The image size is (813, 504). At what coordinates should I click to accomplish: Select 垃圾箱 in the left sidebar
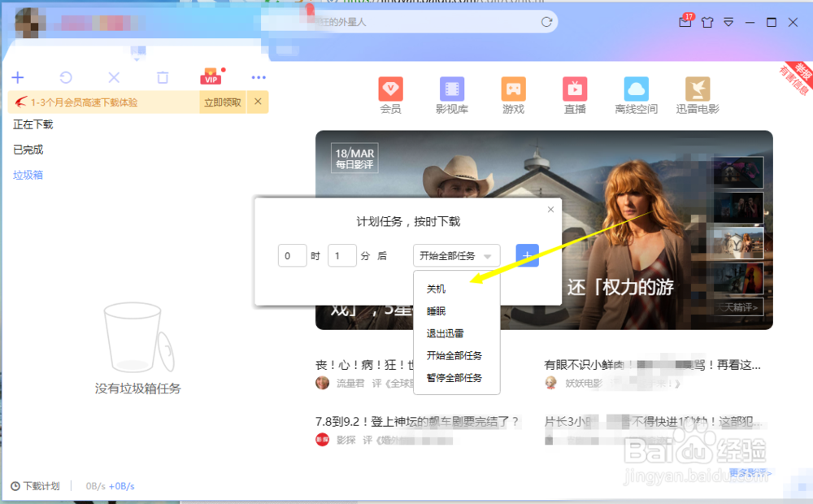(28, 174)
